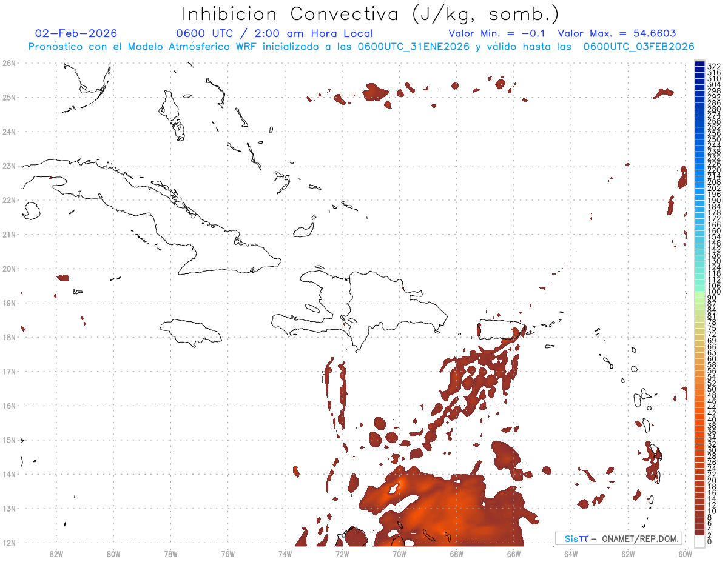Click the '80W' longitude label

tap(113, 554)
